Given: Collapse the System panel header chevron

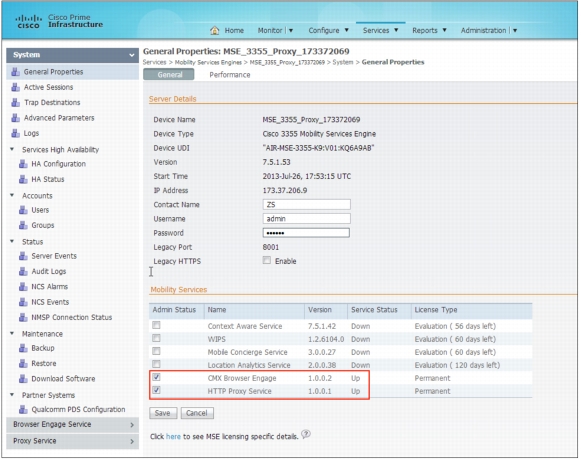Looking at the screenshot, I should (132, 55).
